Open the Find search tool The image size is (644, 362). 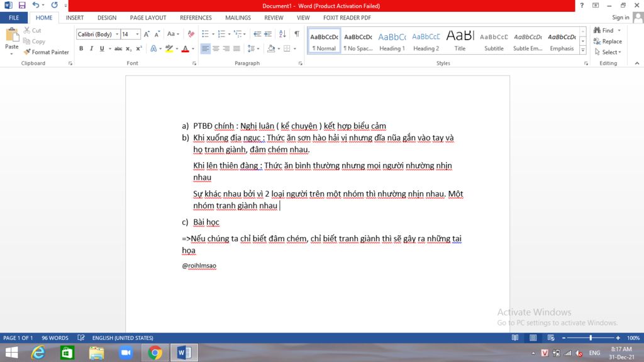click(x=604, y=30)
